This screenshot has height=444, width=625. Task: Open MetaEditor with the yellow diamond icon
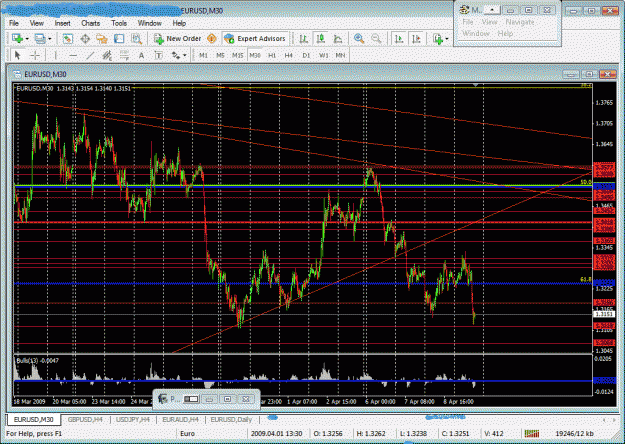[212, 39]
